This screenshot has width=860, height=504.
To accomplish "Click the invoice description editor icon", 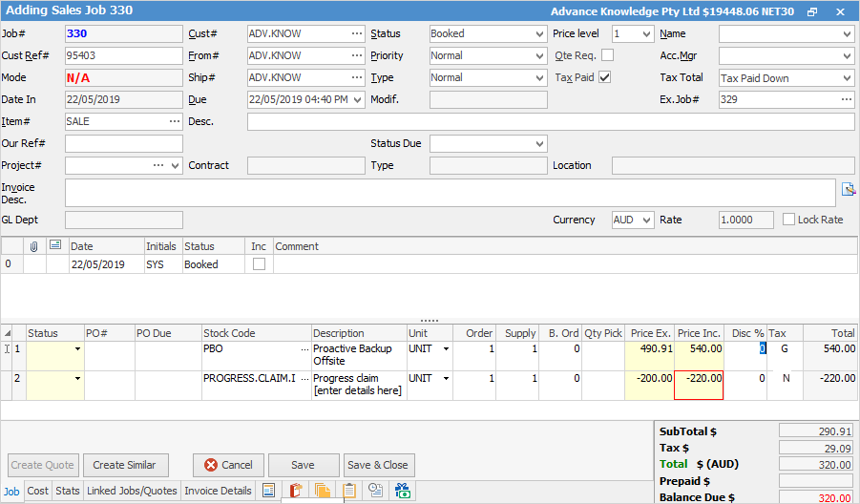I will (848, 189).
